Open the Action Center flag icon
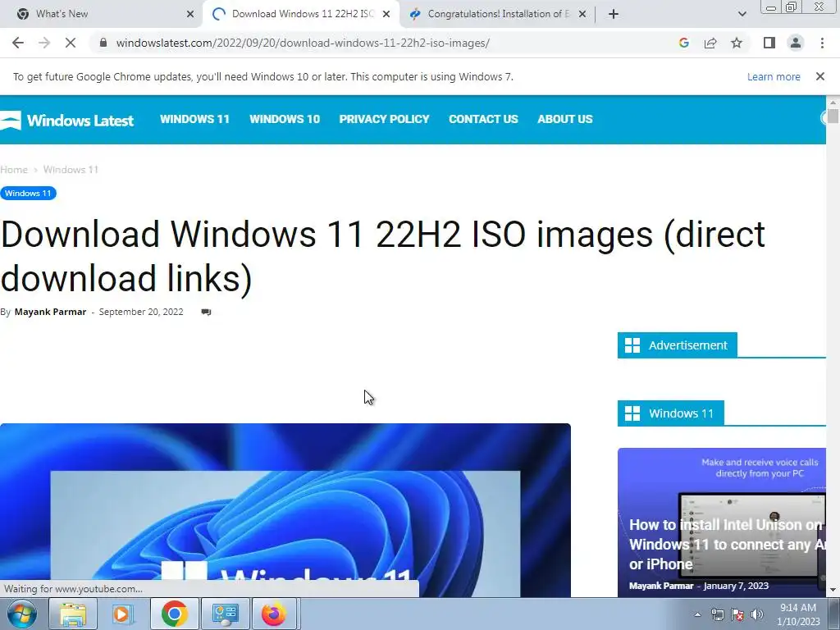 (x=737, y=615)
